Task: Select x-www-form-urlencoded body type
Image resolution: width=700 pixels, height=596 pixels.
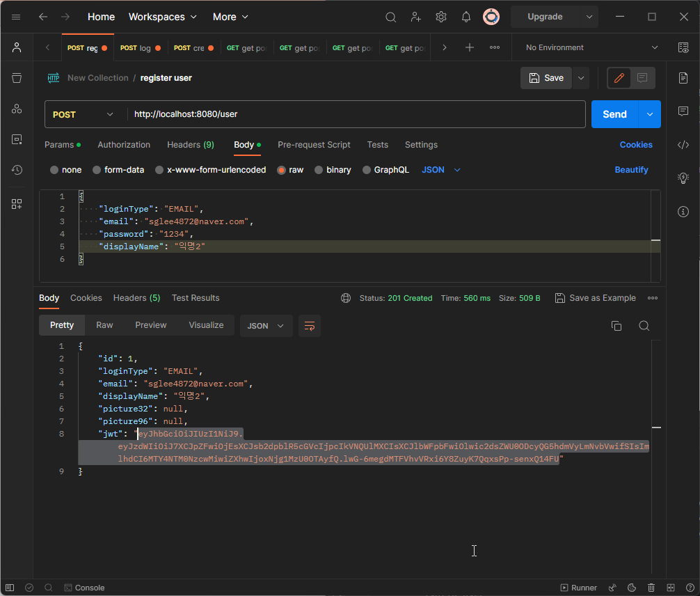Action: [210, 170]
